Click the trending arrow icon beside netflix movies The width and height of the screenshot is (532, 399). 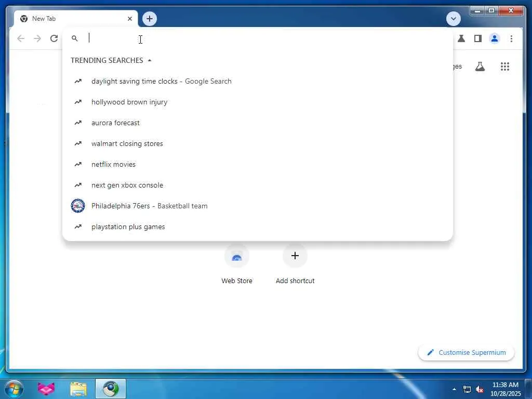click(x=78, y=164)
